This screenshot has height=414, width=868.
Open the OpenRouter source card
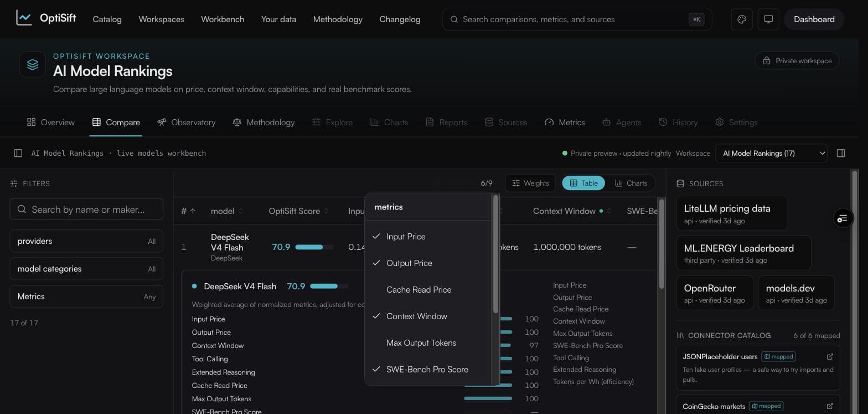715,293
